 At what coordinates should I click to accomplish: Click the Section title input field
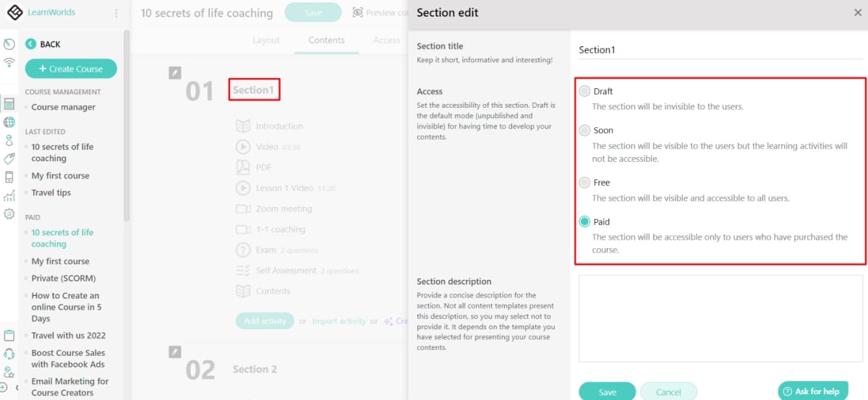tap(720, 50)
